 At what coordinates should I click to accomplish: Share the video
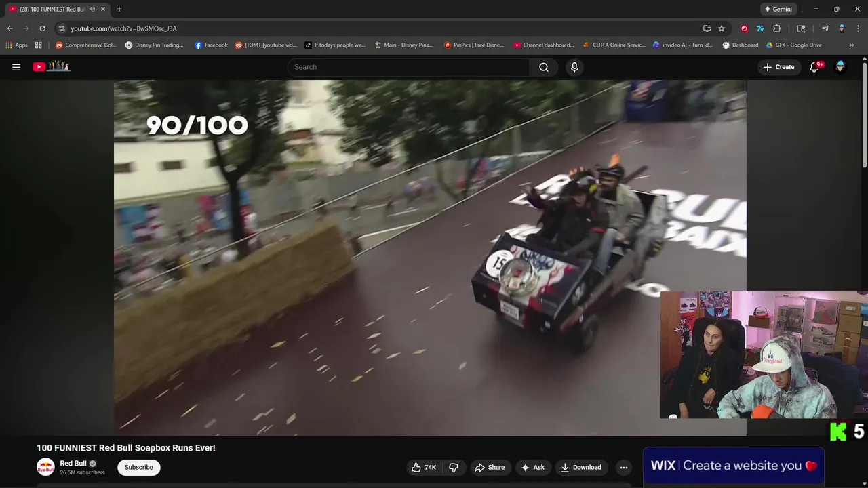[490, 467]
